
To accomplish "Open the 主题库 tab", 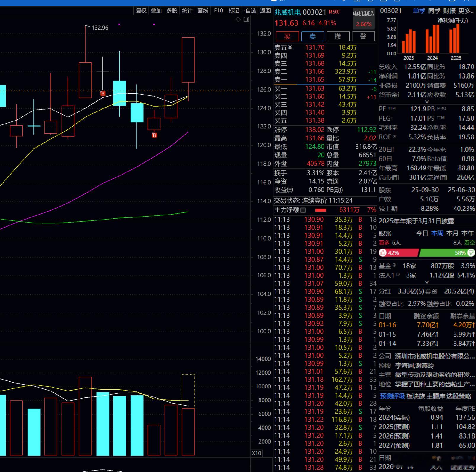I will click(436, 396).
